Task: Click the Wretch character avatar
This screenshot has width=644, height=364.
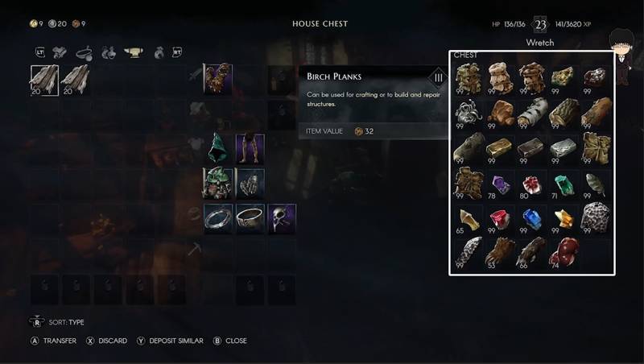Action: click(623, 56)
